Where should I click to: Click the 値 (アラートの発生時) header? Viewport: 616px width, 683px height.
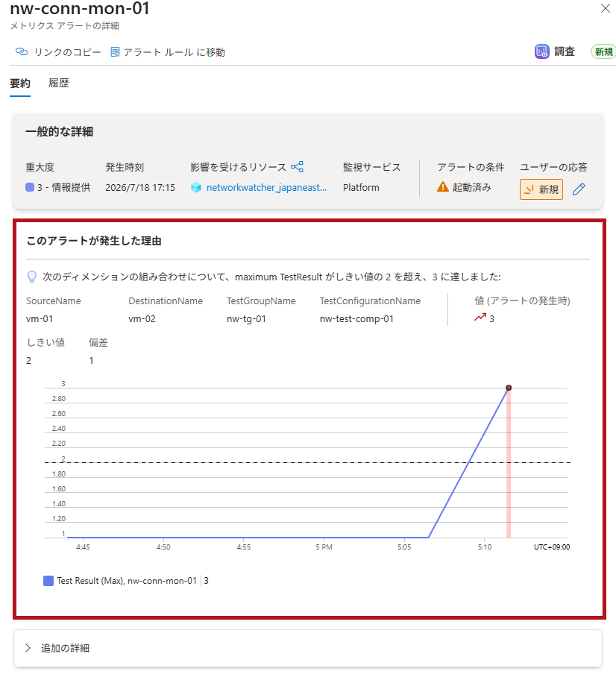(522, 301)
